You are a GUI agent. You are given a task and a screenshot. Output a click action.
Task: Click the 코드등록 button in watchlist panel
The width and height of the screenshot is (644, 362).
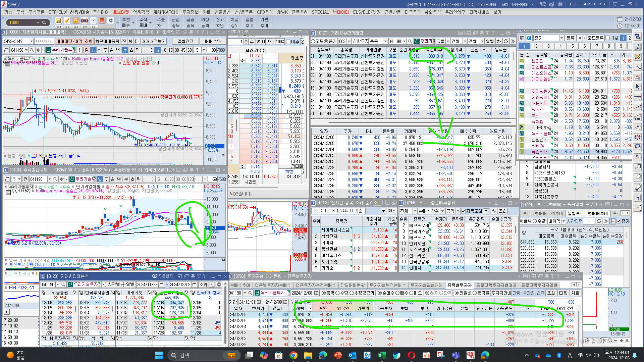pyautogui.click(x=596, y=38)
